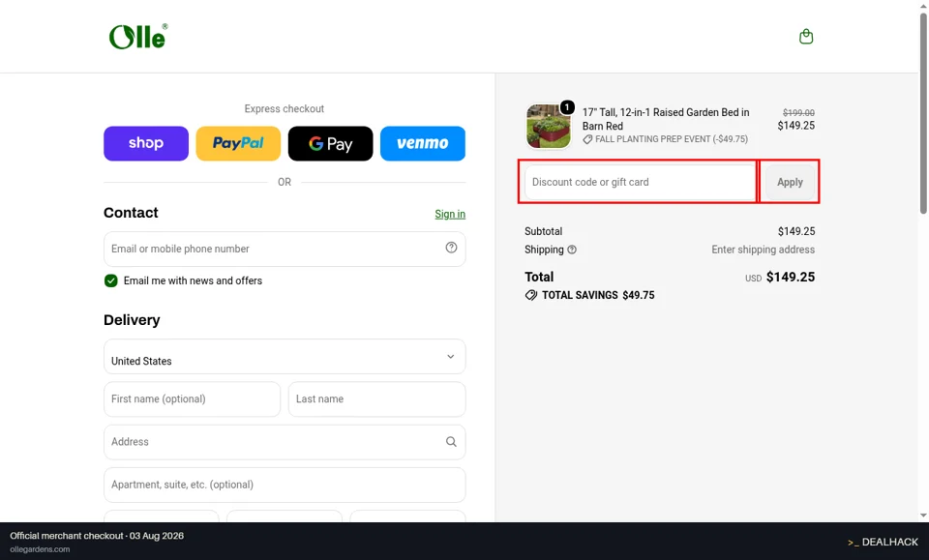Click the Apply discount button
Screen dimensions: 929x560
click(x=790, y=182)
